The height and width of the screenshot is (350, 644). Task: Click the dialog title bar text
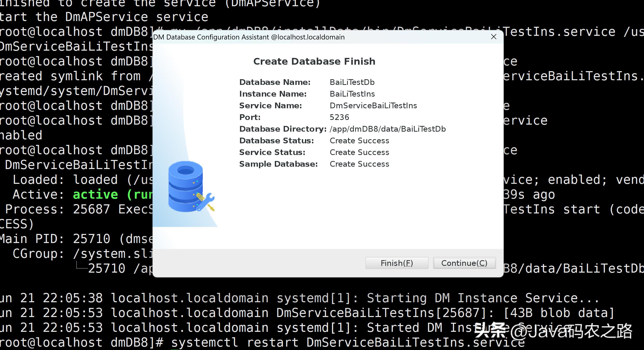(249, 37)
